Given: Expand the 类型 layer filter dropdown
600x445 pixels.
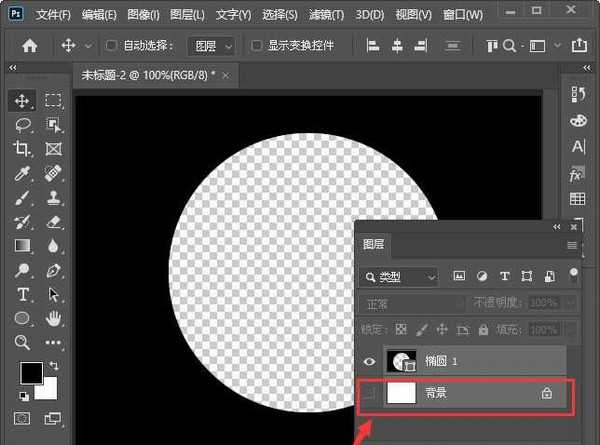Looking at the screenshot, I should click(400, 276).
